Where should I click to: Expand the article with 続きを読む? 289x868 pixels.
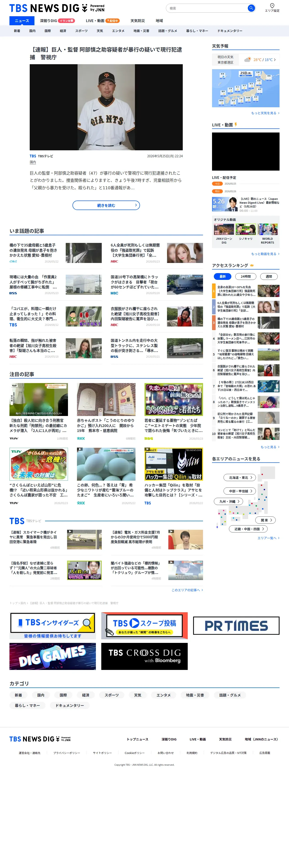pos(106,205)
